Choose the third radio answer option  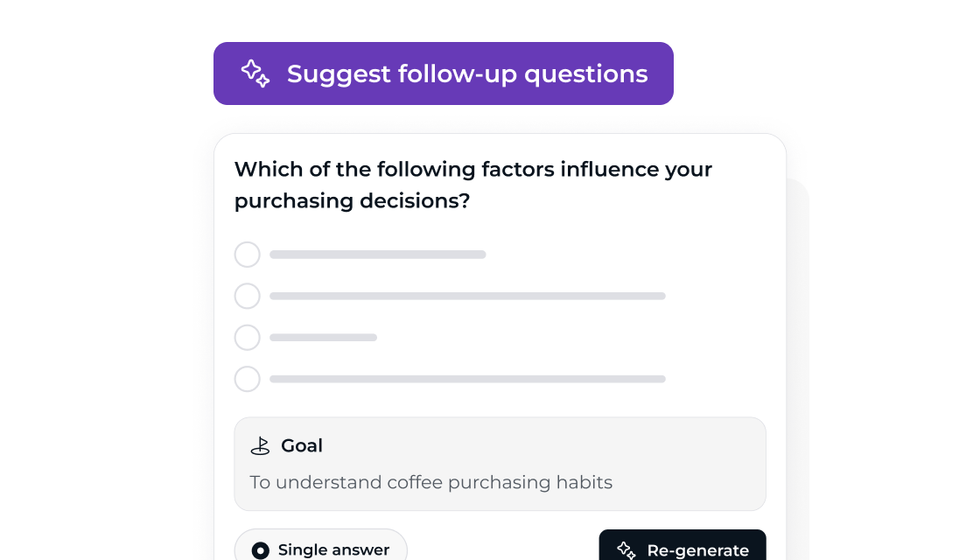(x=248, y=338)
